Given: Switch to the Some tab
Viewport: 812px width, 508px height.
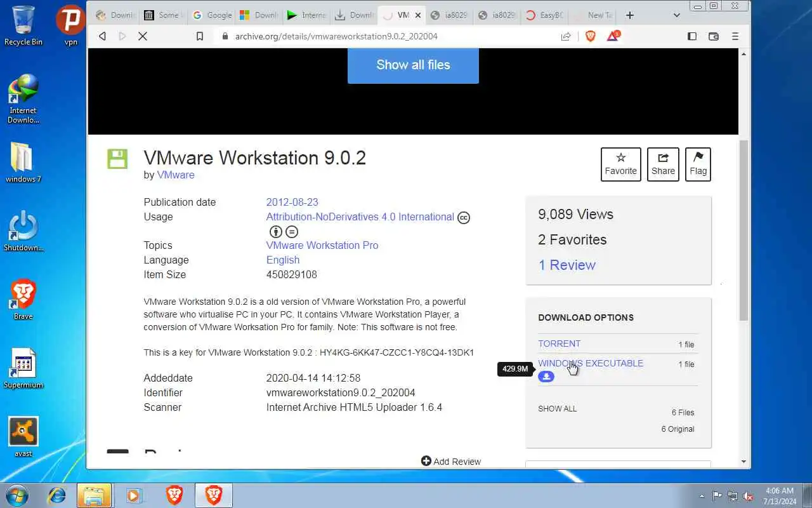Looking at the screenshot, I should pos(164,15).
